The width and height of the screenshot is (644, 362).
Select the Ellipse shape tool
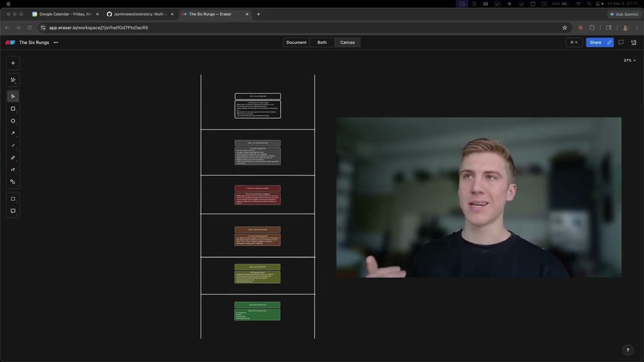point(13,121)
